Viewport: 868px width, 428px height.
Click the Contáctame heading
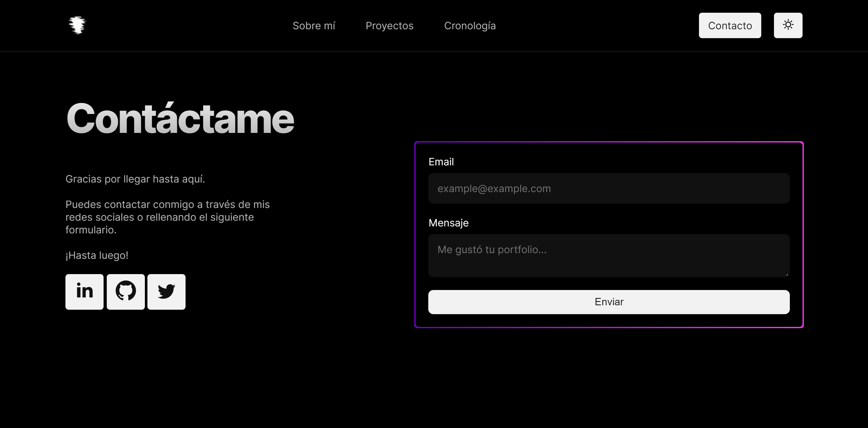[x=180, y=118]
